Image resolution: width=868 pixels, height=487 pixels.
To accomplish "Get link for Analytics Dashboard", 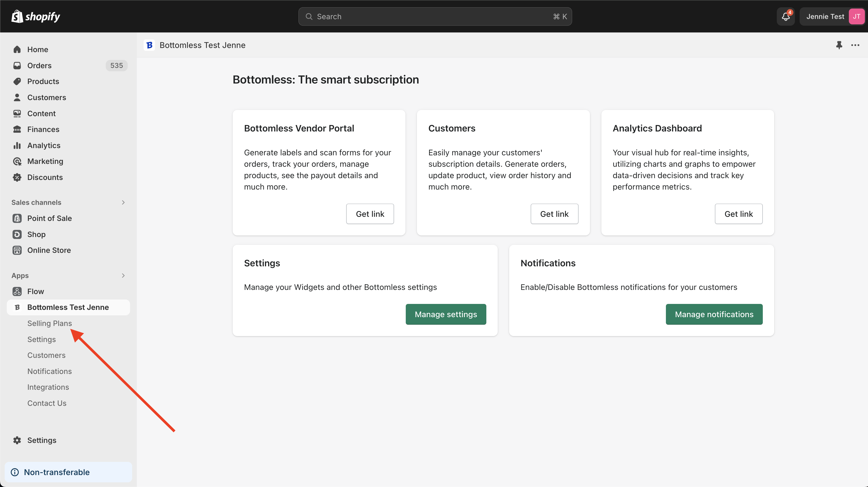I will pyautogui.click(x=738, y=214).
